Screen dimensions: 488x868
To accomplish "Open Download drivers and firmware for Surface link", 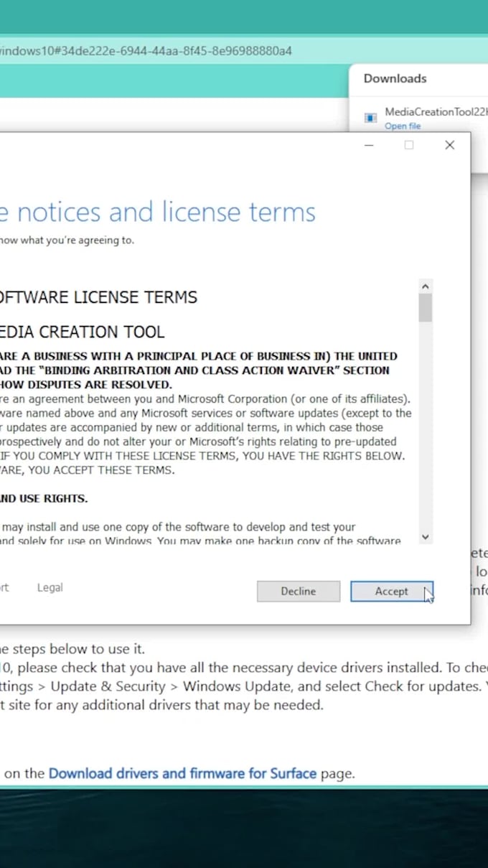I will coord(182,773).
